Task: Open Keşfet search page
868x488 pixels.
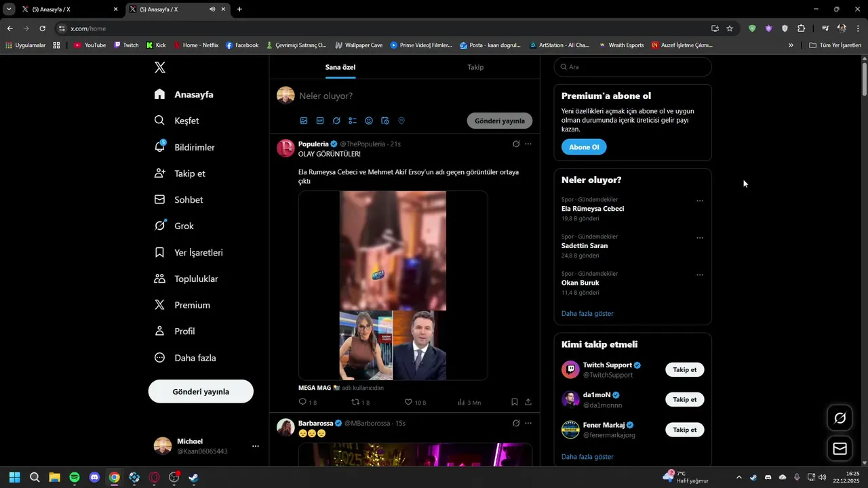Action: (177, 121)
